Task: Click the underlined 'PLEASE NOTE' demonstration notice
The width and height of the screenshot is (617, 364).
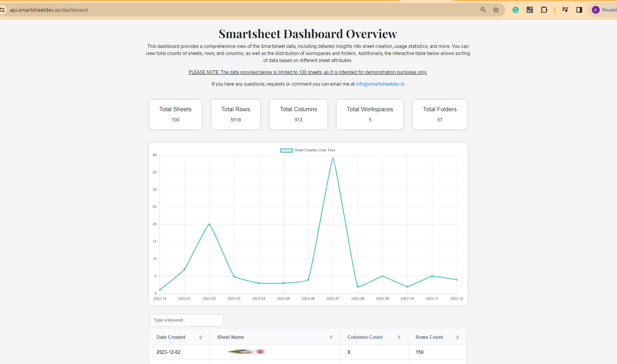Action: (x=308, y=72)
